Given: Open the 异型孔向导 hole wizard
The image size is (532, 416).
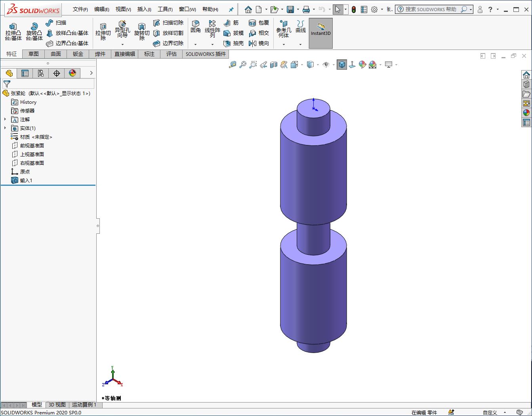Looking at the screenshot, I should [122, 30].
